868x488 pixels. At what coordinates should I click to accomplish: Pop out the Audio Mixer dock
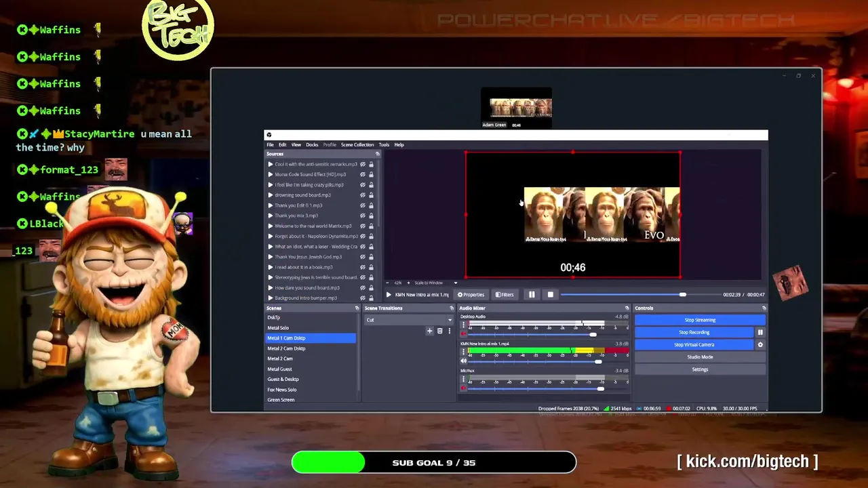coord(627,308)
